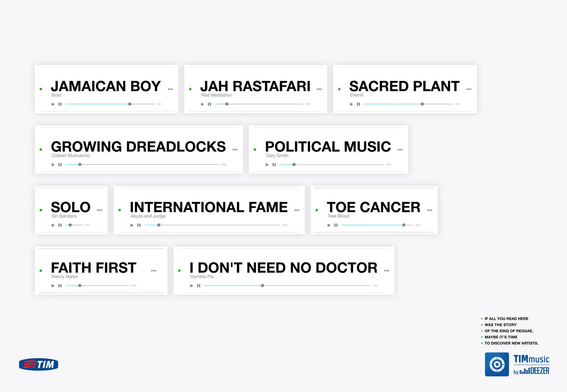
Task: Play International Fame by Abyss and Judge
Action: coord(132,225)
